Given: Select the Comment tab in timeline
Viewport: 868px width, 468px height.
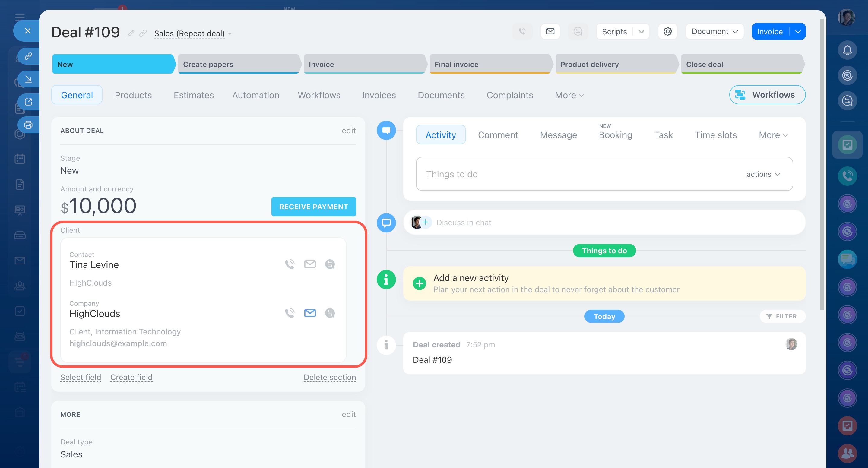Looking at the screenshot, I should tap(498, 135).
